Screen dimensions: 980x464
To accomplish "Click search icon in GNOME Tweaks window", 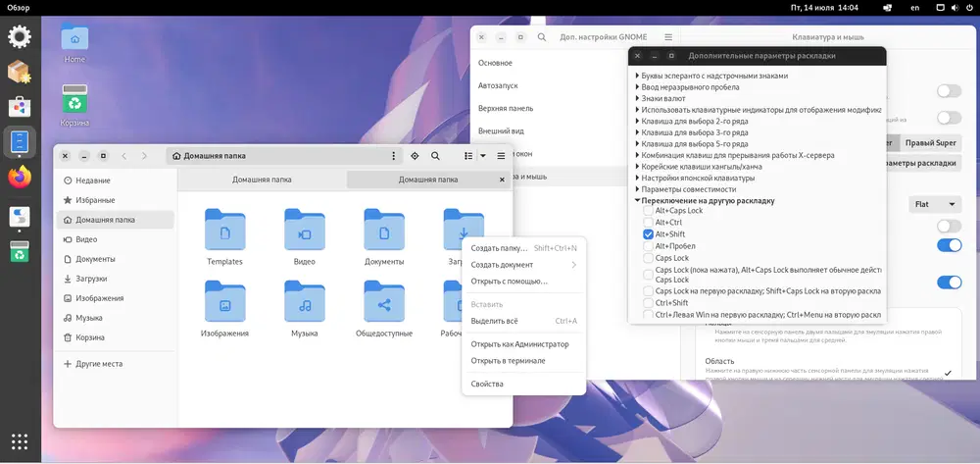I will point(542,37).
